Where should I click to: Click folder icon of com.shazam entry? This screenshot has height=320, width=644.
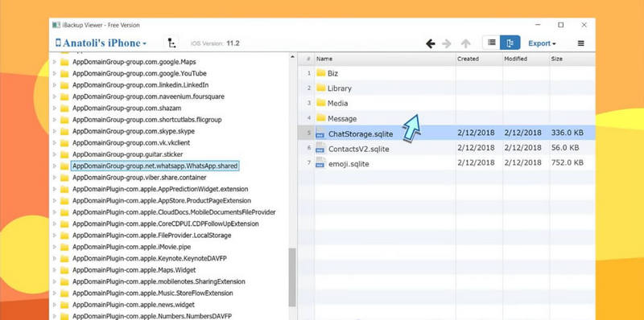click(x=64, y=109)
